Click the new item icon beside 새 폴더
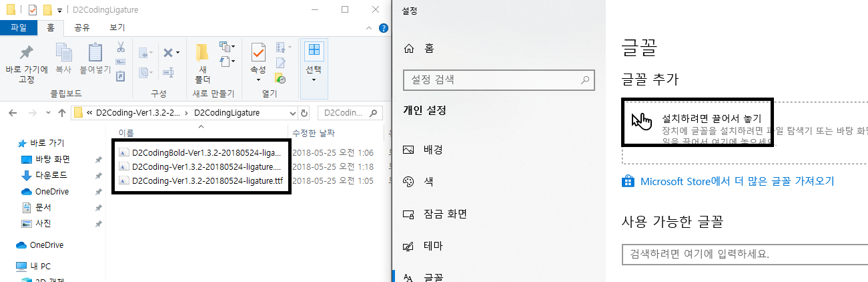 pyautogui.click(x=226, y=47)
